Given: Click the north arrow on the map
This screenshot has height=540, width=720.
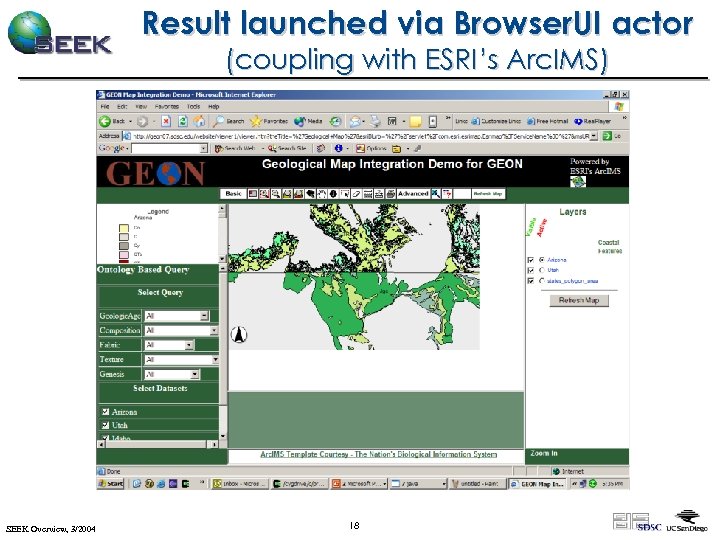Looking at the screenshot, I should pos(239,334).
